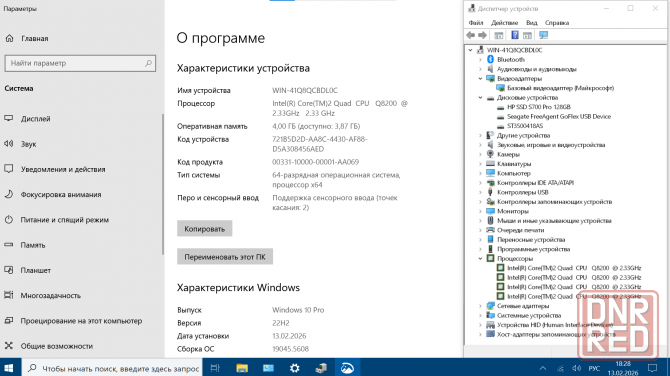670x376 pixels.
Task: Click the scan hardware monitor icon in toolbar
Action: point(544,35)
